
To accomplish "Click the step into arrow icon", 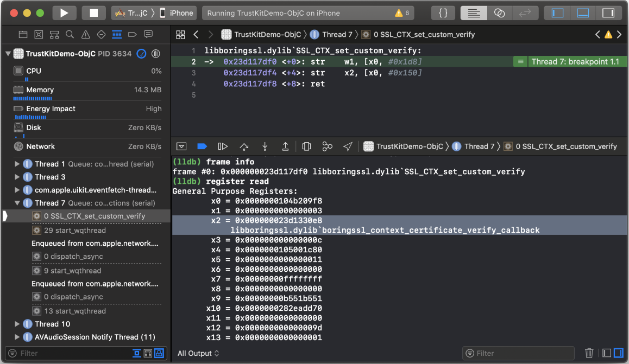I will click(265, 146).
